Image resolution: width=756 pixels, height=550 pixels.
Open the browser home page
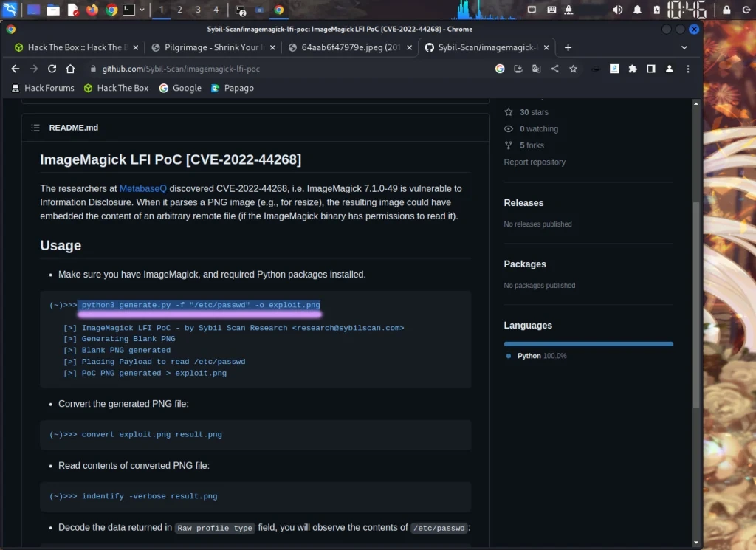point(70,69)
